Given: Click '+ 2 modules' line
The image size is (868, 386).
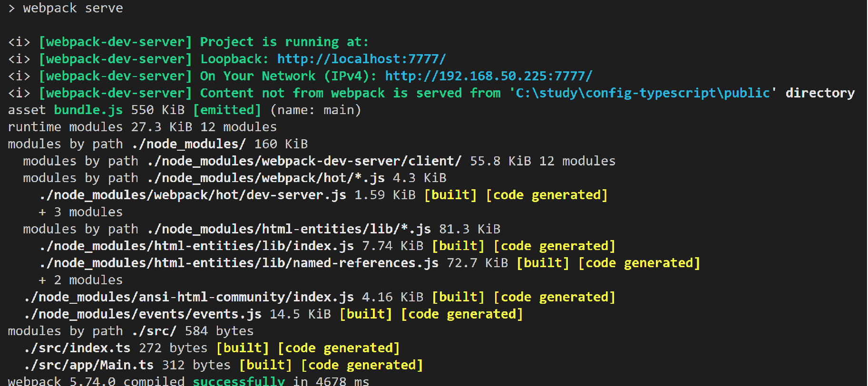Looking at the screenshot, I should pyautogui.click(x=81, y=280).
